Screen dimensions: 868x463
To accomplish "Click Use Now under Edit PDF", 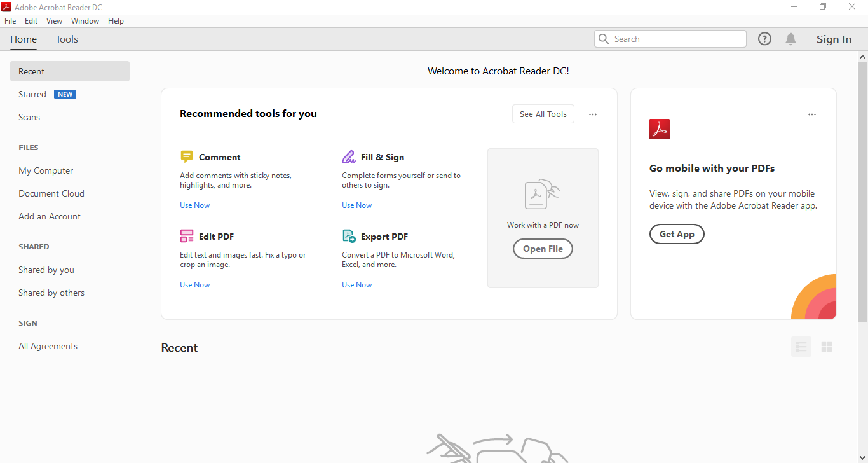I will pos(194,285).
